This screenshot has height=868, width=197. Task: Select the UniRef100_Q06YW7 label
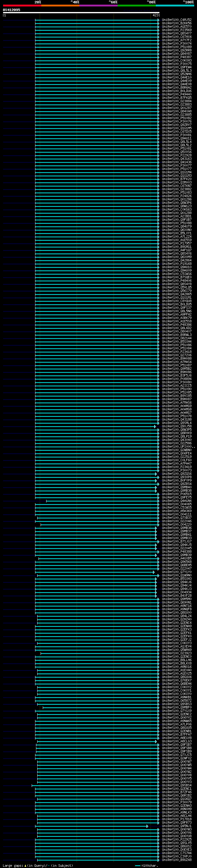click(176, 762)
